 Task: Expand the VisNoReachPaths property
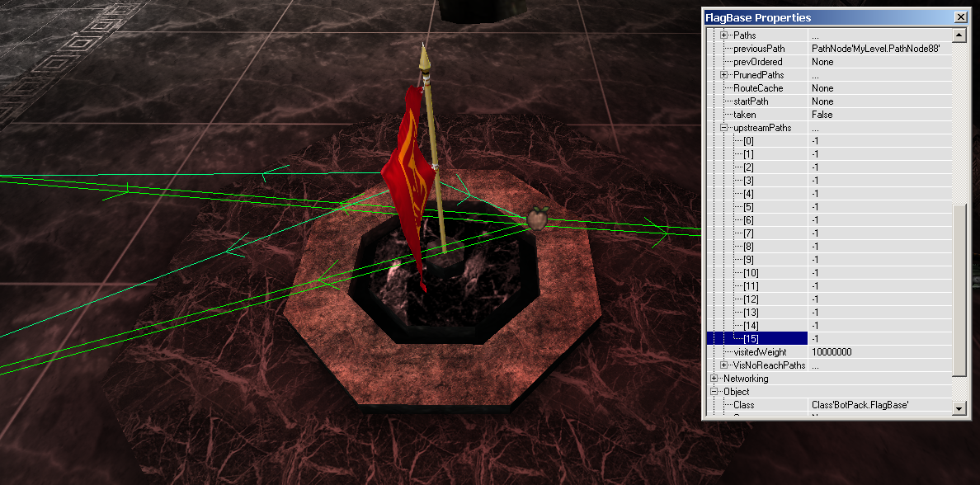tap(724, 365)
